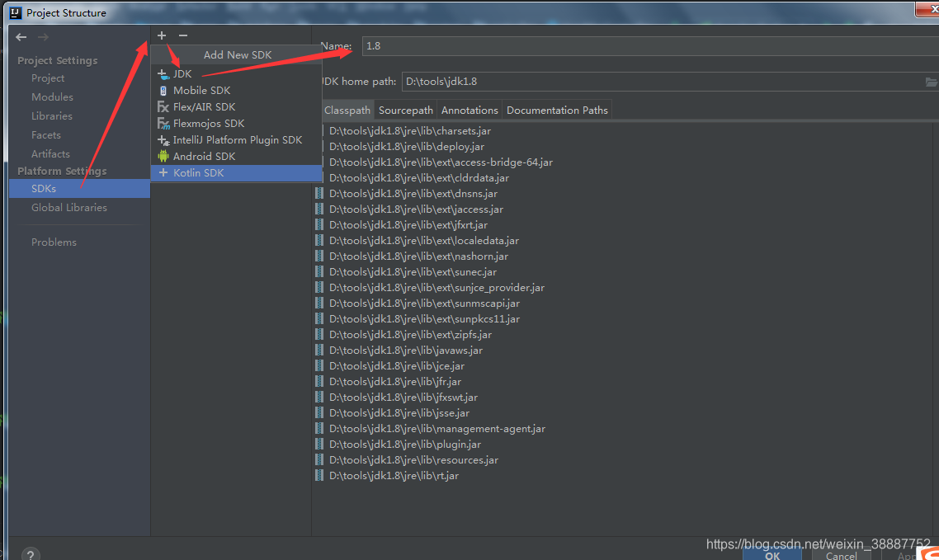Click jar icon next to plugin.jar

(319, 444)
